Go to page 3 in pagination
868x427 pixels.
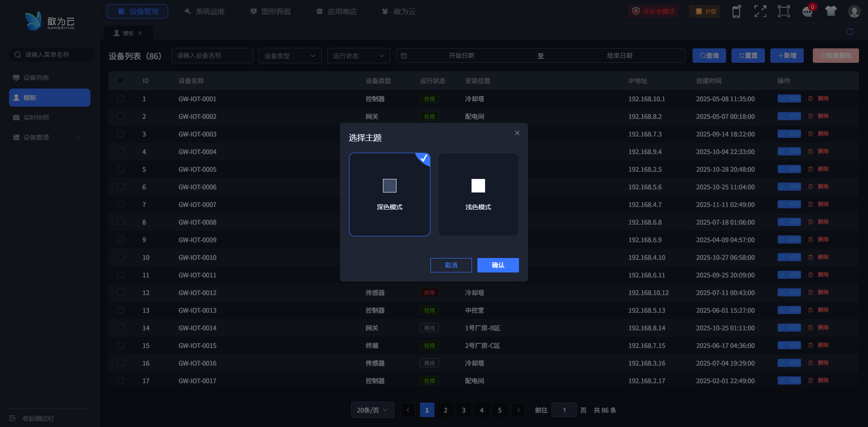[463, 410]
